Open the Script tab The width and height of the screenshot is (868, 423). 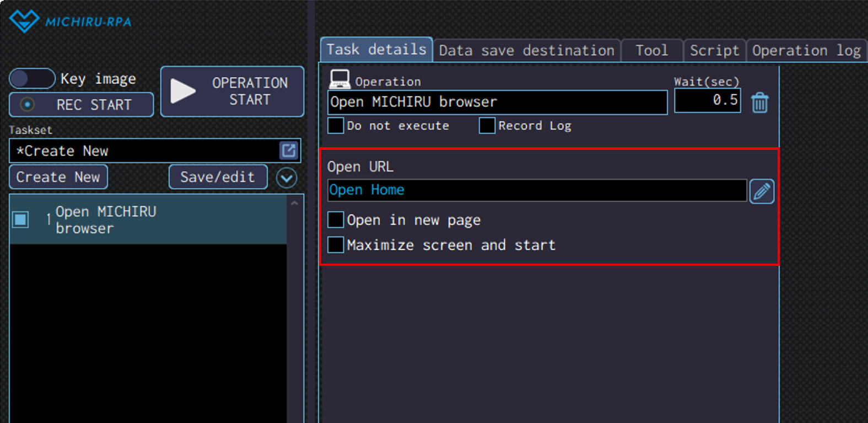click(x=714, y=51)
